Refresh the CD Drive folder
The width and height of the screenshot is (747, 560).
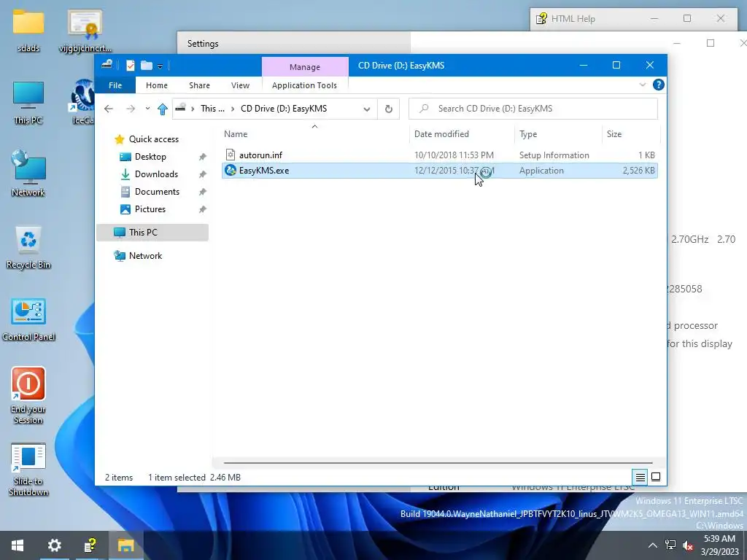click(389, 109)
